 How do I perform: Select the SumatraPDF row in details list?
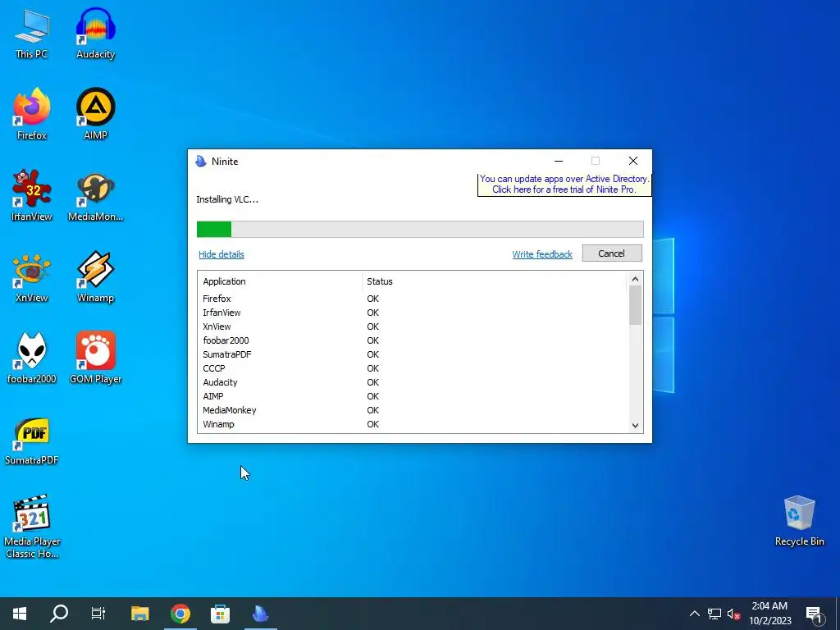click(413, 354)
